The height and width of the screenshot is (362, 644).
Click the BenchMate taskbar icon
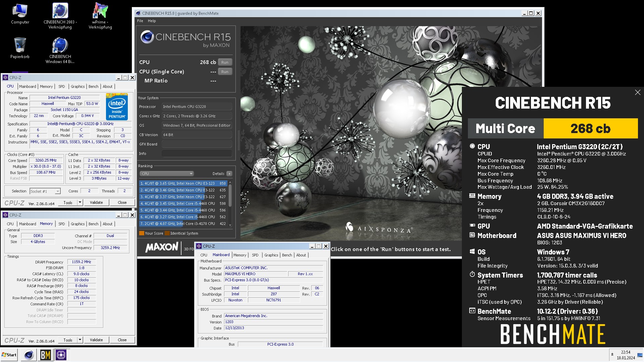[x=45, y=355]
